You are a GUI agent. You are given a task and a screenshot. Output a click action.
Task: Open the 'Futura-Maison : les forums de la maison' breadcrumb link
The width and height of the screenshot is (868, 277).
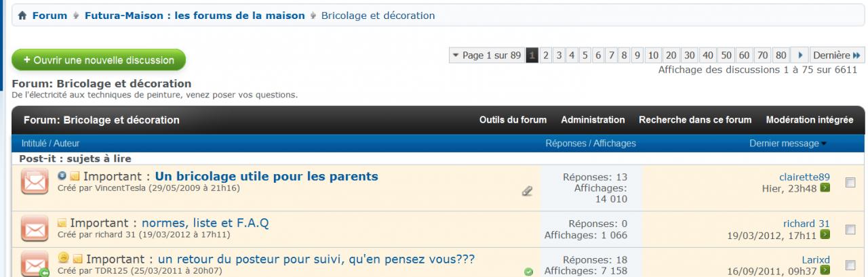click(195, 16)
